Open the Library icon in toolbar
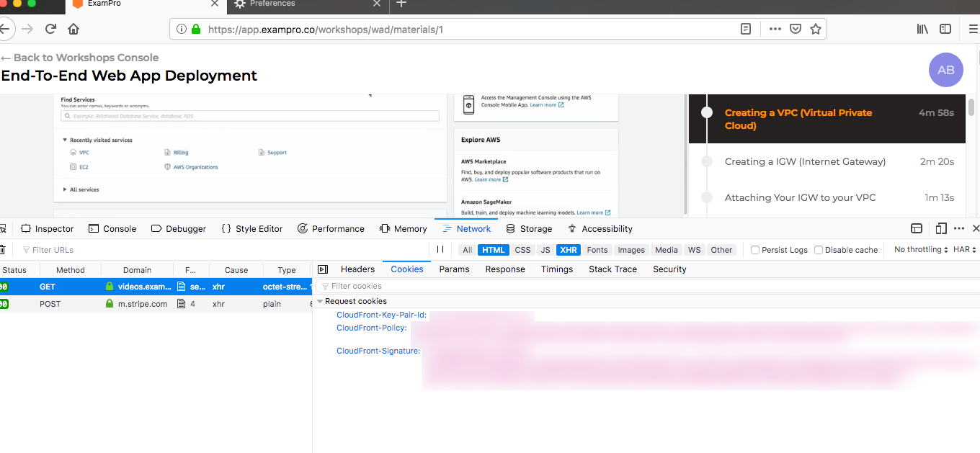The height and width of the screenshot is (453, 980). (x=922, y=29)
